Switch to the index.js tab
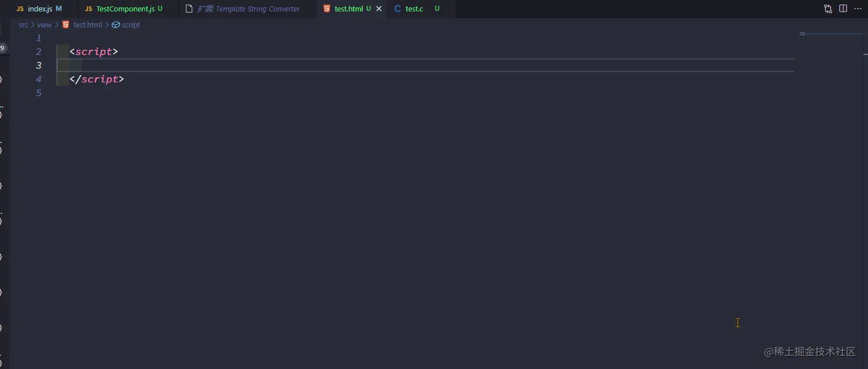Screen dimensions: 868x369 click(x=40, y=9)
